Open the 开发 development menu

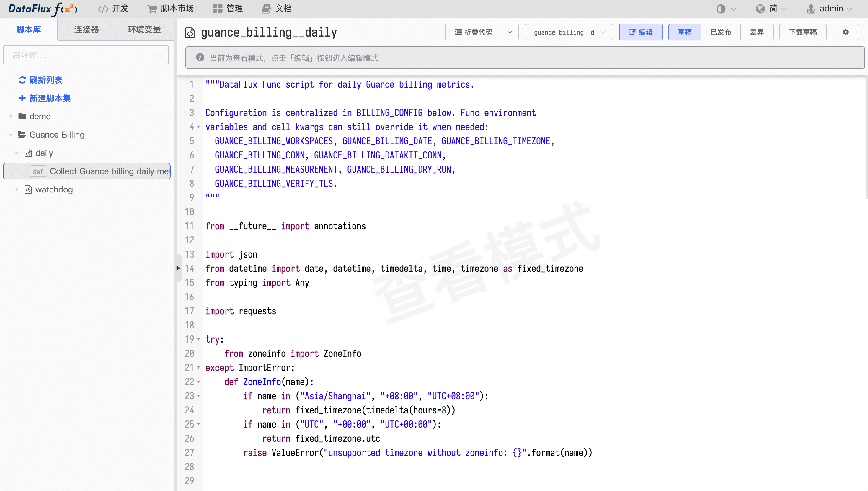point(113,9)
